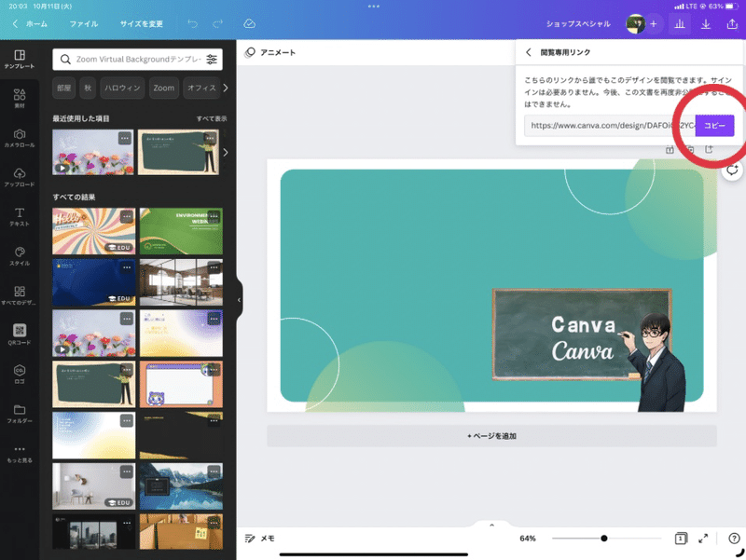Screen dimensions: 746x560
Task: Open options on the office interior template
Action: [214, 267]
